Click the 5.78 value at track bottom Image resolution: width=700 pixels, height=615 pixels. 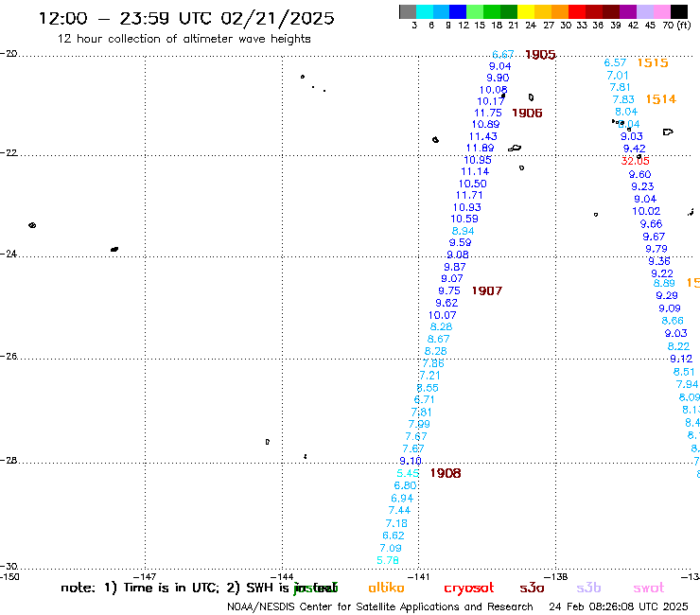388,560
